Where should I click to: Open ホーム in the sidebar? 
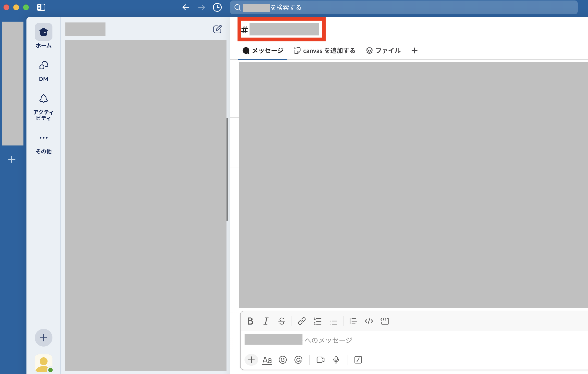click(44, 36)
